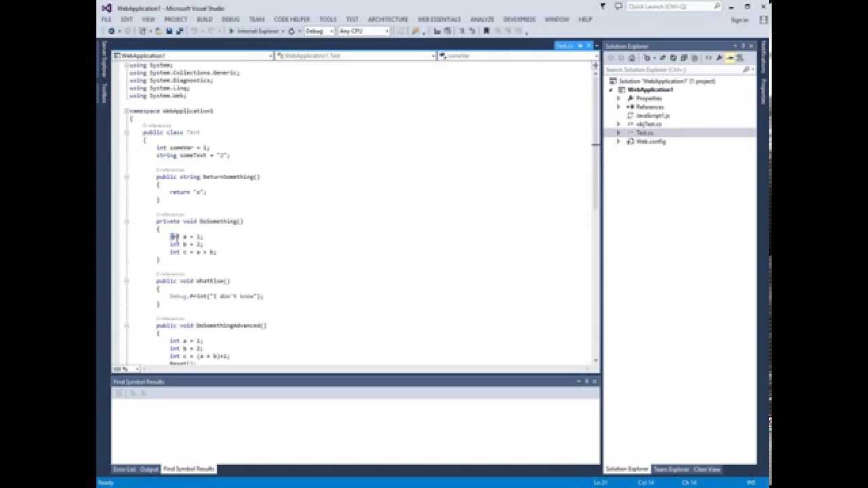The width and height of the screenshot is (868, 488).
Task: Collapse the WebApplication1 project node
Action: point(611,89)
